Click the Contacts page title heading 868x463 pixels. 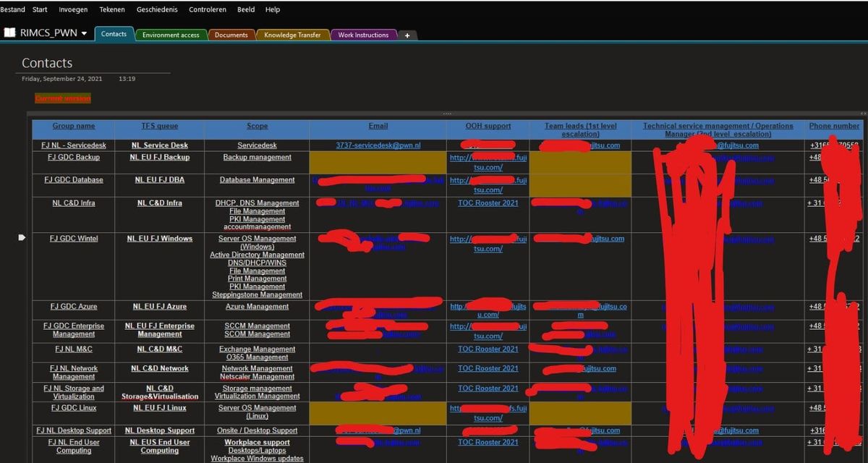click(46, 63)
